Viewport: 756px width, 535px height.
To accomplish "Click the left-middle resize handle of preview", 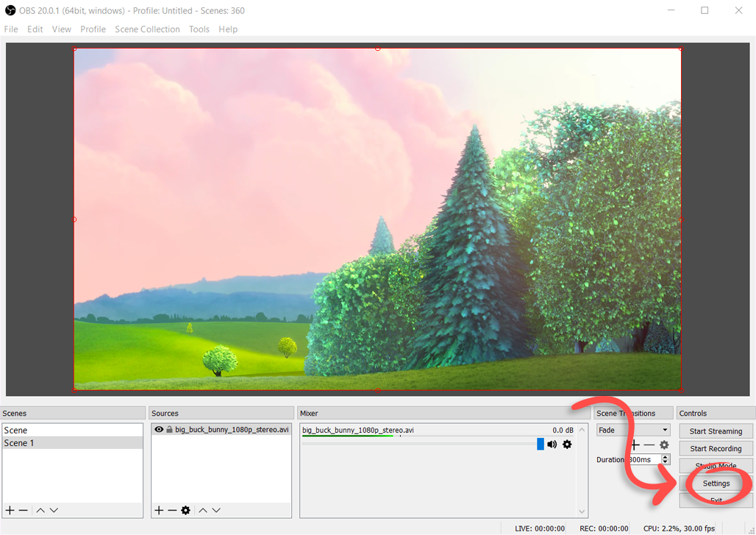I will coord(74,219).
